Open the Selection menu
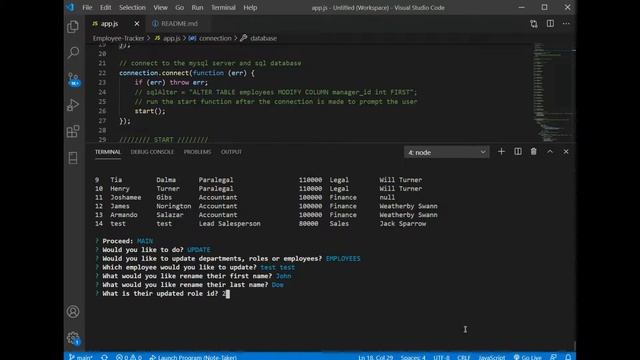Viewport: 640px width, 360px height. pos(132,7)
